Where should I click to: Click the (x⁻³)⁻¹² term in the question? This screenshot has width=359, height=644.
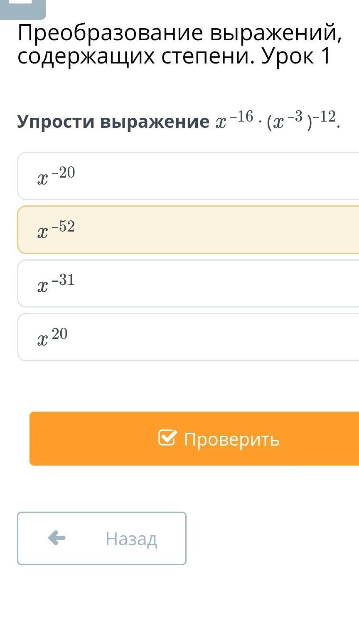302,120
